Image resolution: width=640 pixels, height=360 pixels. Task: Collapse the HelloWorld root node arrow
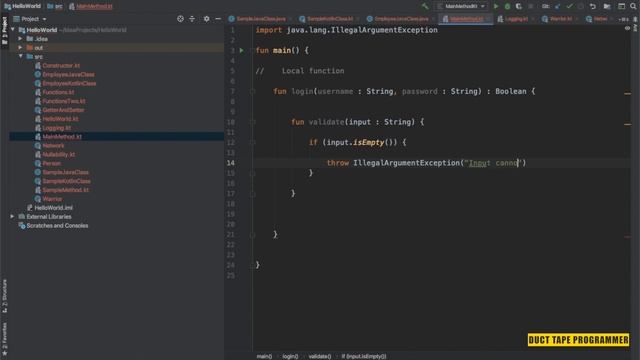click(x=13, y=30)
